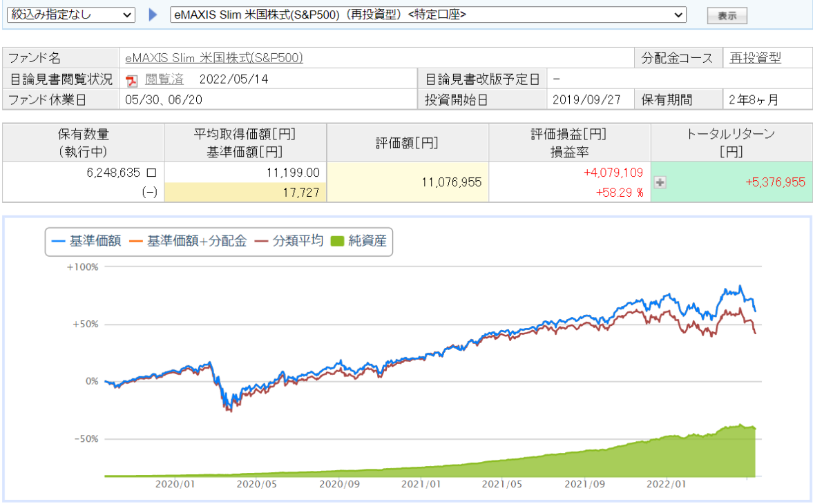The height and width of the screenshot is (504, 813).
Task: Click the total return value +5,376,955
Action: 775,182
